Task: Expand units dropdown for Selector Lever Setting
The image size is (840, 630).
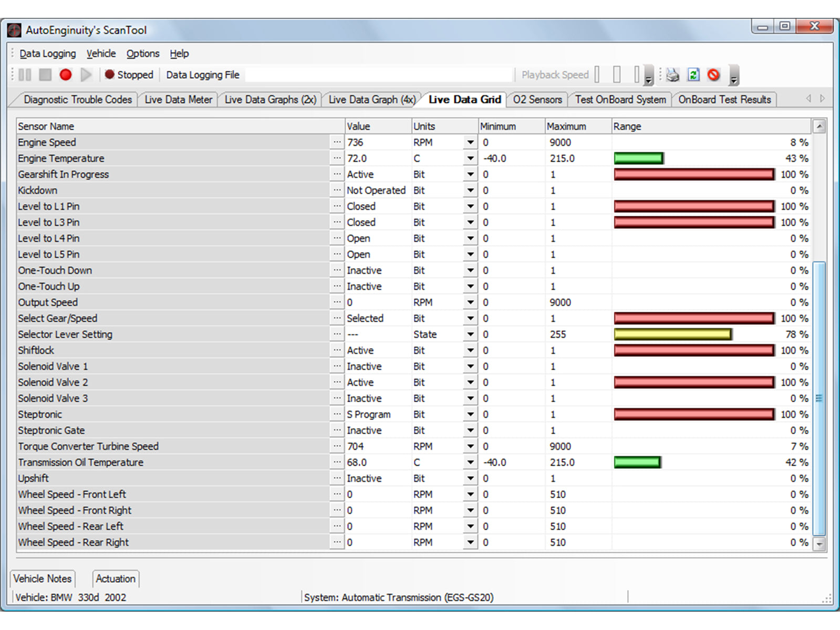Action: pyautogui.click(x=470, y=334)
